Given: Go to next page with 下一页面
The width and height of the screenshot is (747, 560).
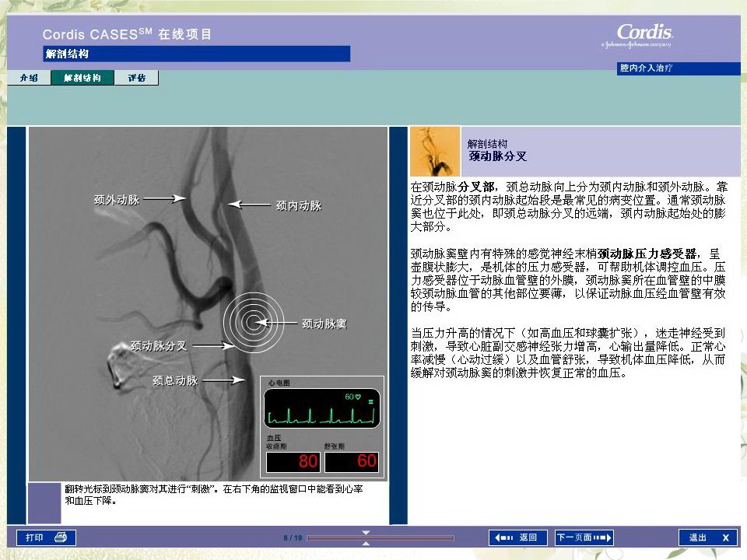Looking at the screenshot, I should (x=584, y=537).
